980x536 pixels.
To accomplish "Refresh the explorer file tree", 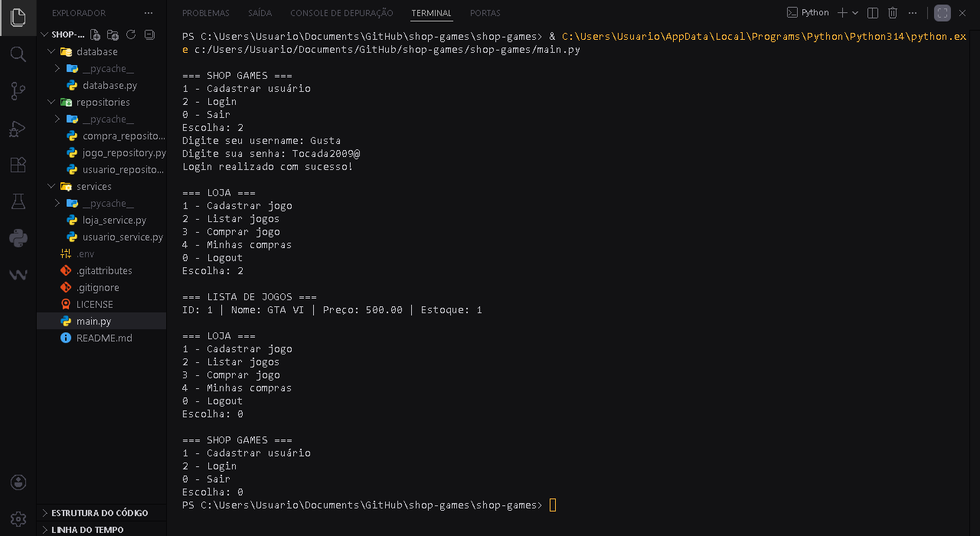I will [x=131, y=34].
